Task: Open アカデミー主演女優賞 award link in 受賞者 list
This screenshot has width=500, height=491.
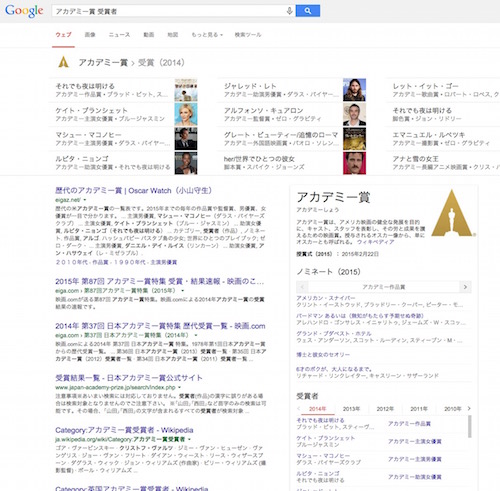Action: click(415, 441)
